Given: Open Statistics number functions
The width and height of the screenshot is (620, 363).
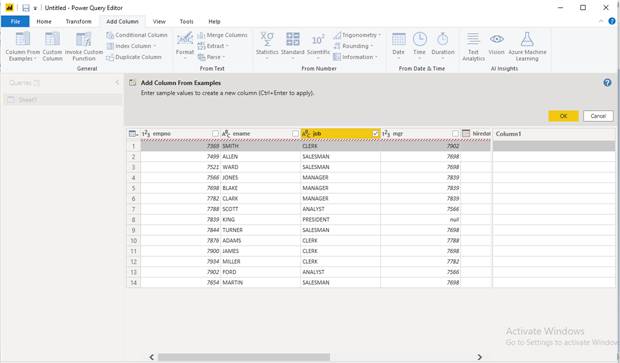Looking at the screenshot, I should (x=267, y=46).
